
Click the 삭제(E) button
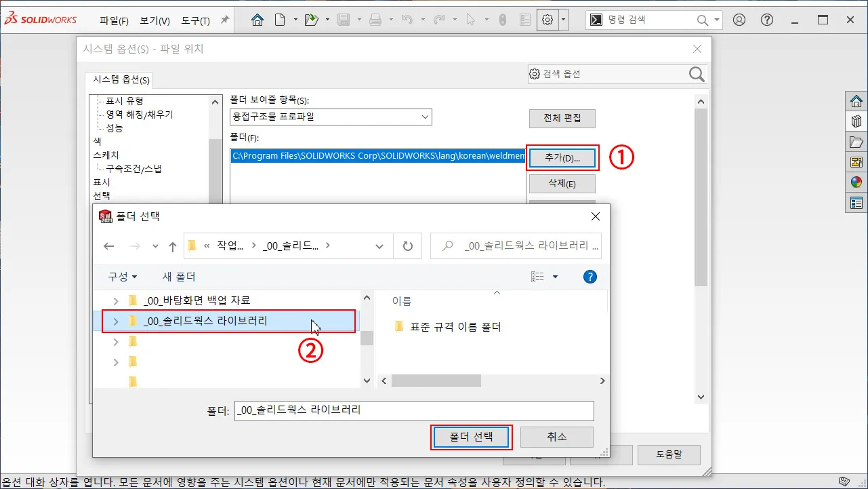click(x=562, y=184)
